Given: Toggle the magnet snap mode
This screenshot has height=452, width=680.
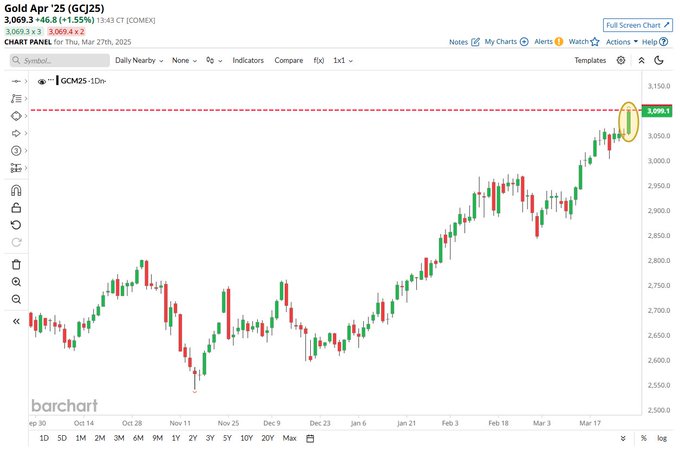Looking at the screenshot, I should 16,190.
